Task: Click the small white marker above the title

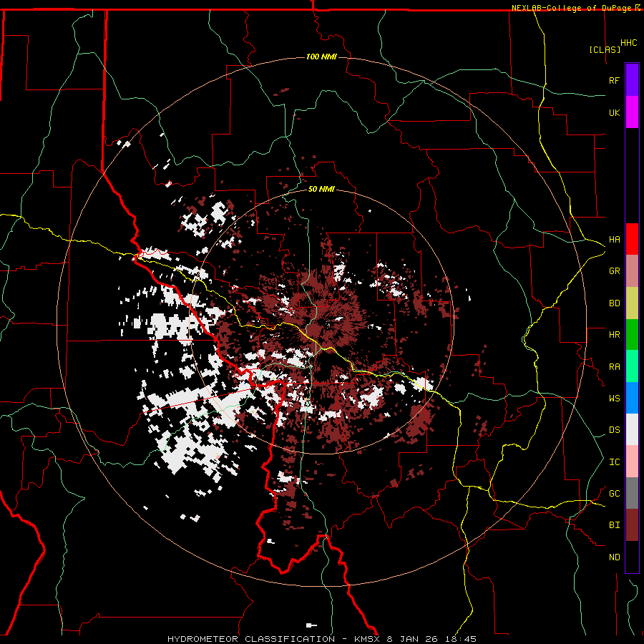Action: coord(311,625)
